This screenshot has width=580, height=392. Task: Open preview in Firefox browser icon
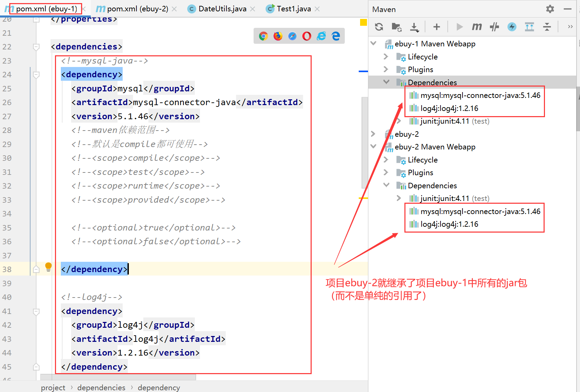(x=278, y=36)
